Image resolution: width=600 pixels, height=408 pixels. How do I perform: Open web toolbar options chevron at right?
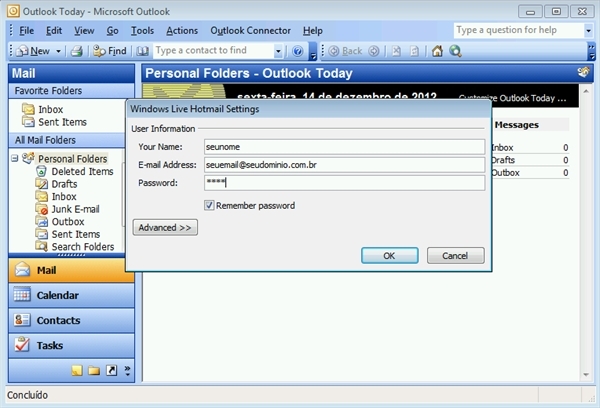click(592, 51)
